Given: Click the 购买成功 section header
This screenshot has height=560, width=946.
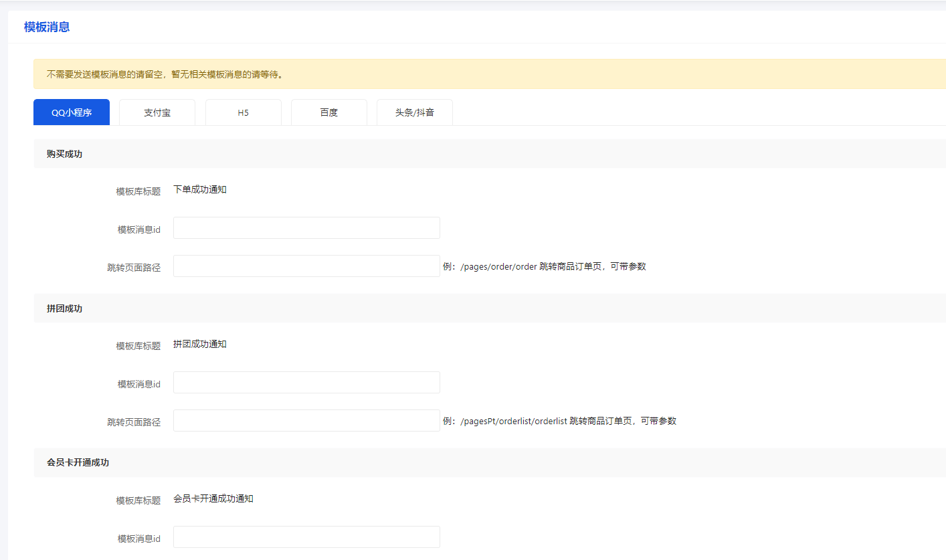Looking at the screenshot, I should click(65, 154).
